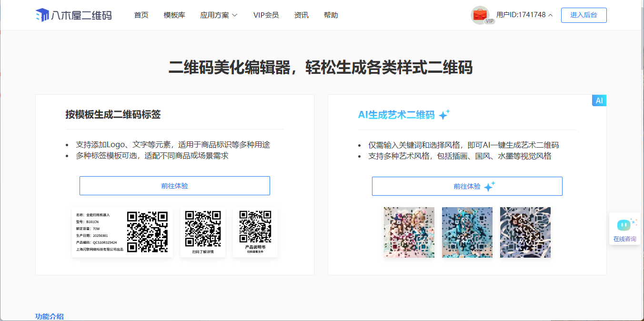Select the blue-toned AI art QR sample
Screen dimensions: 644x321
(x=467, y=232)
